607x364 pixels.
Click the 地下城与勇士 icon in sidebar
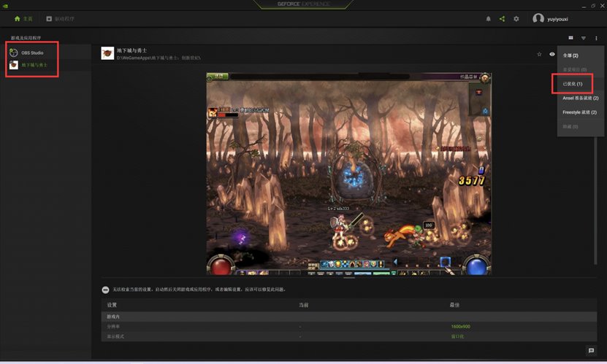pyautogui.click(x=14, y=64)
